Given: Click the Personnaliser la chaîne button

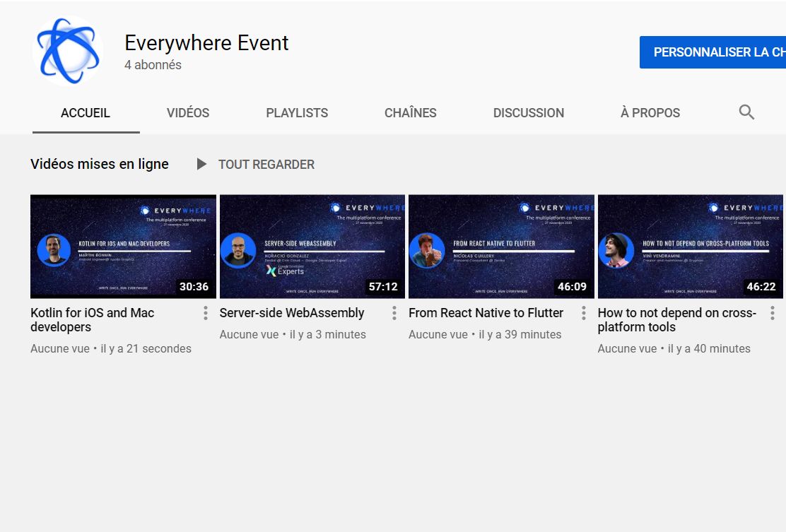Looking at the screenshot, I should click(712, 52).
